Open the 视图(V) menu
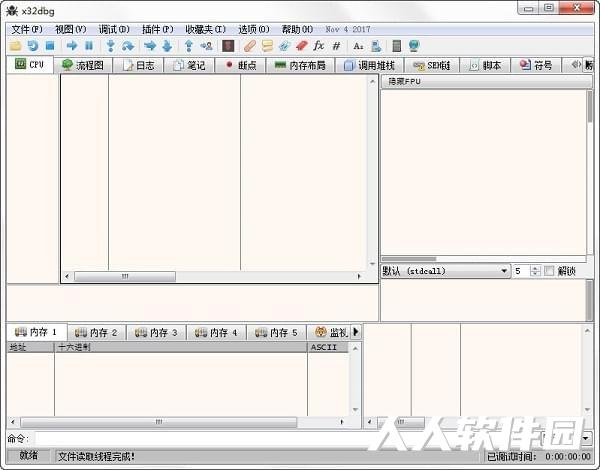Image resolution: width=600 pixels, height=470 pixels. point(70,29)
